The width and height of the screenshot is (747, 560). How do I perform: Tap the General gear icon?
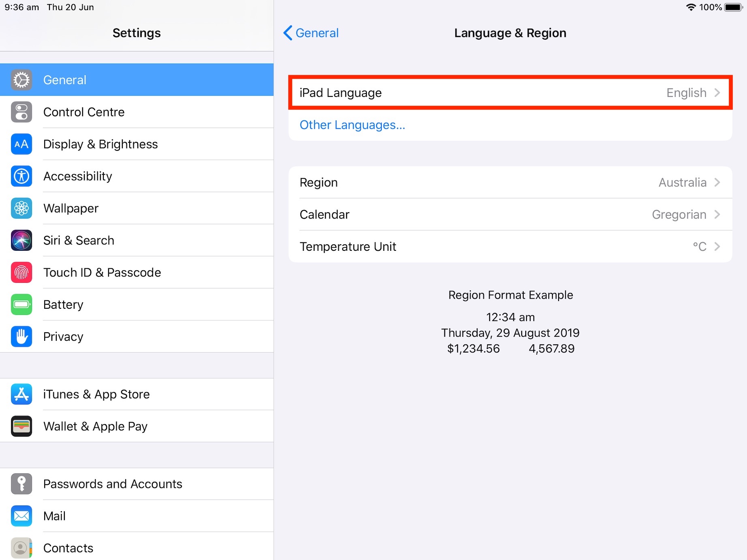(x=21, y=80)
